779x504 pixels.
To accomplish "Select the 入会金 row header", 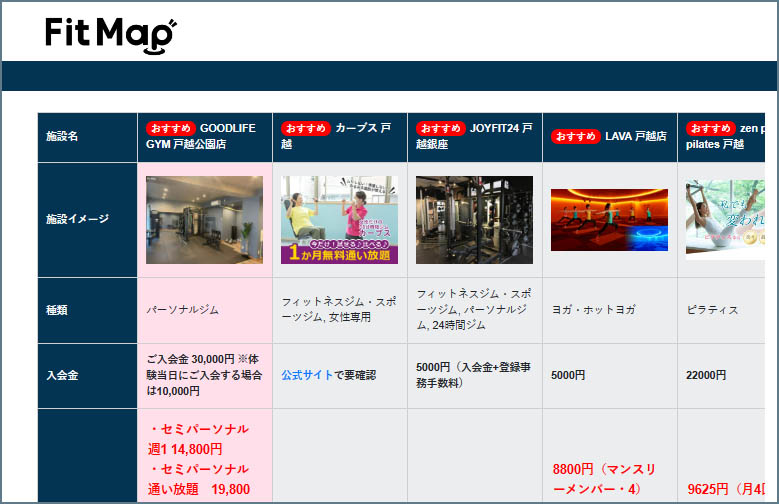I will coord(62,375).
